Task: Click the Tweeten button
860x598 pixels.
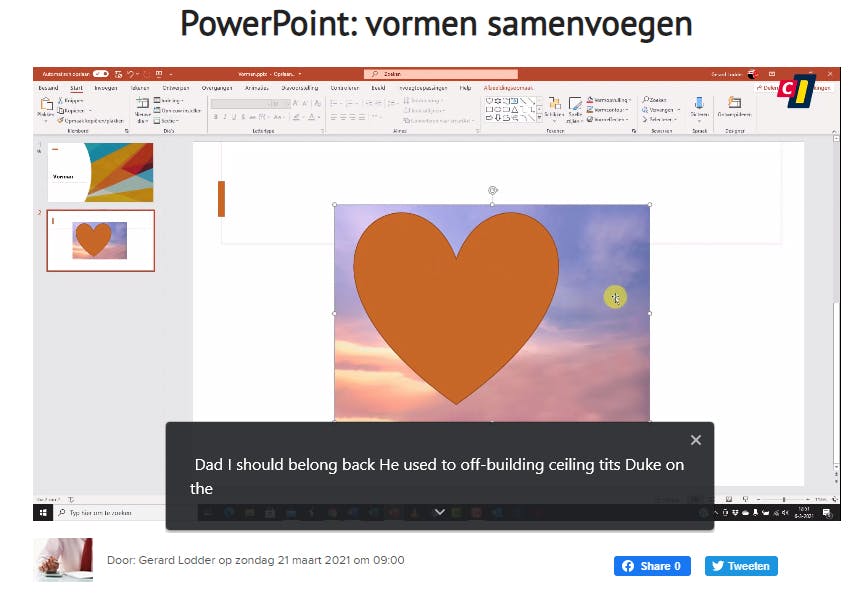Action: (741, 566)
